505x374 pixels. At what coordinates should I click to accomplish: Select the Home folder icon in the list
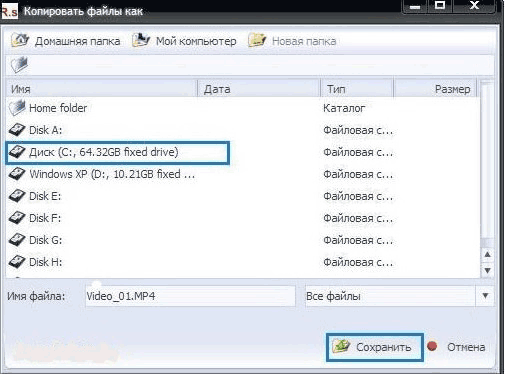(17, 108)
